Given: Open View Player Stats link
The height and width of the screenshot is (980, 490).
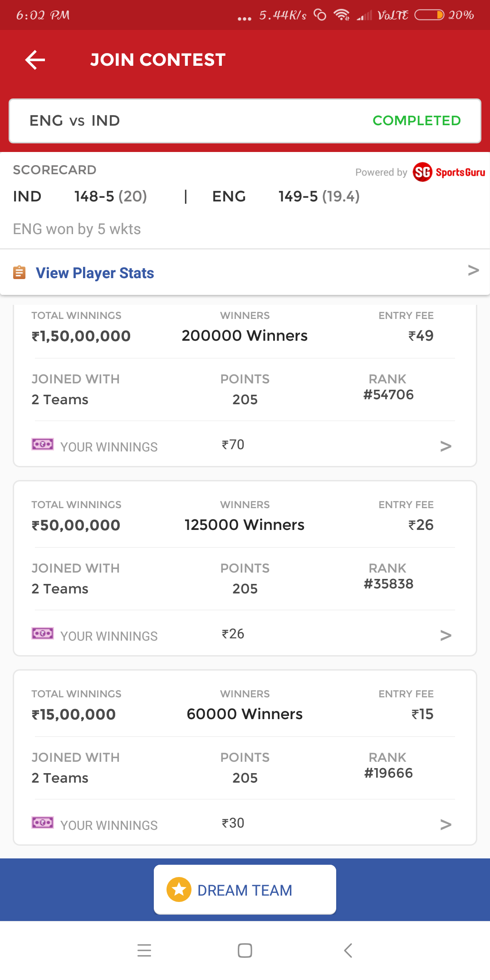Looking at the screenshot, I should [95, 273].
